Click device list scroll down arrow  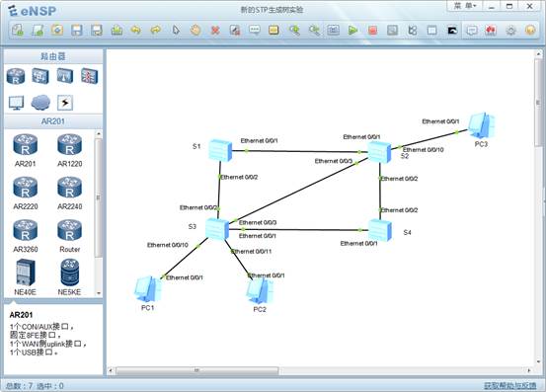click(x=99, y=293)
